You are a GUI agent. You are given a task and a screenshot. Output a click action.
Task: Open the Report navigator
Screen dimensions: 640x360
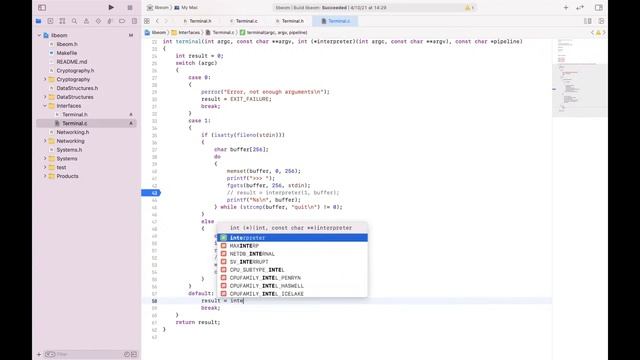134,21
